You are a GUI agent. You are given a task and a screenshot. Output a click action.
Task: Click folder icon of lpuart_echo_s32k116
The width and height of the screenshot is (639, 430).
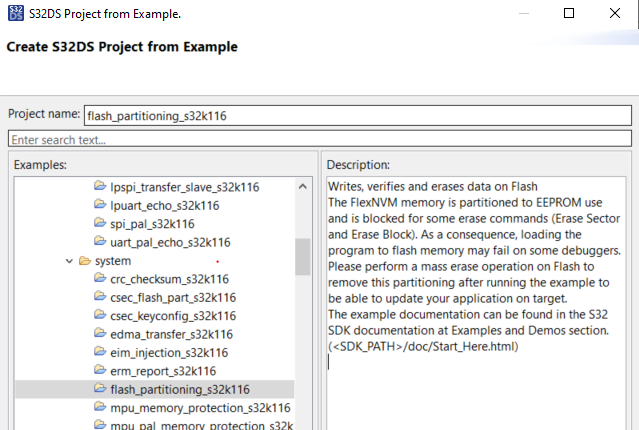click(100, 204)
